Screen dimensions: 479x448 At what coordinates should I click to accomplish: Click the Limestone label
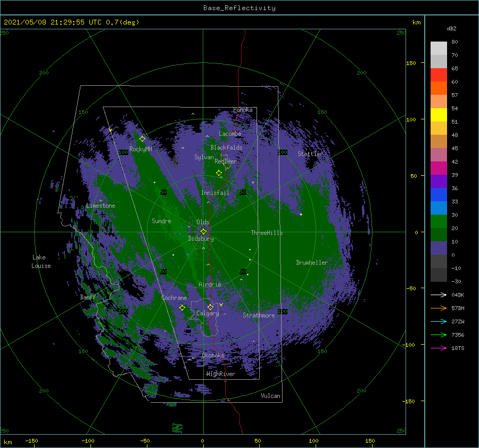click(101, 206)
